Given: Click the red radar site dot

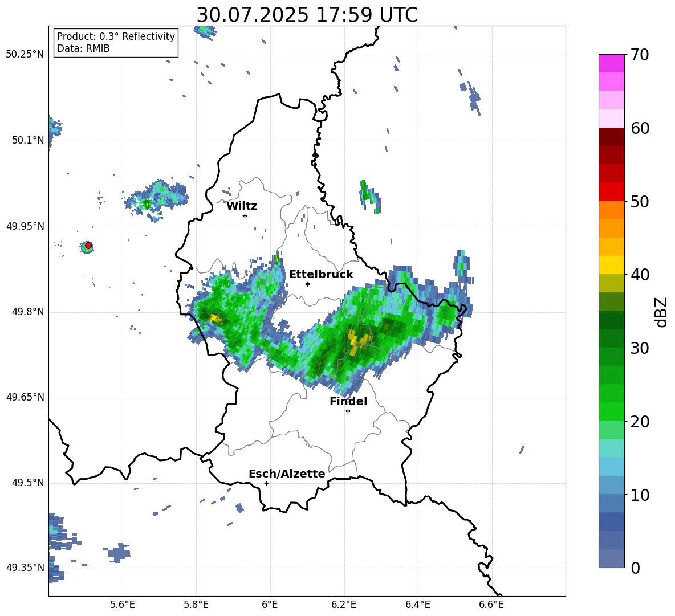Looking at the screenshot, I should (88, 246).
